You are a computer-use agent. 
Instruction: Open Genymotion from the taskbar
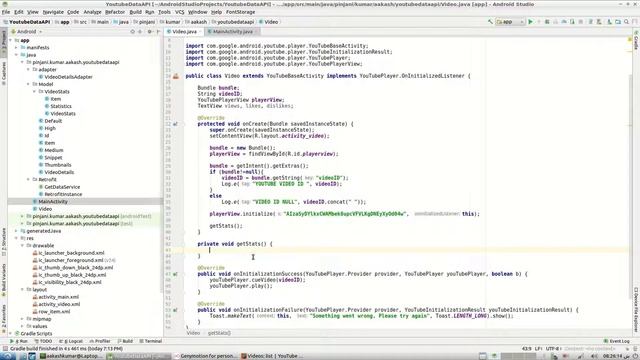tap(205, 356)
